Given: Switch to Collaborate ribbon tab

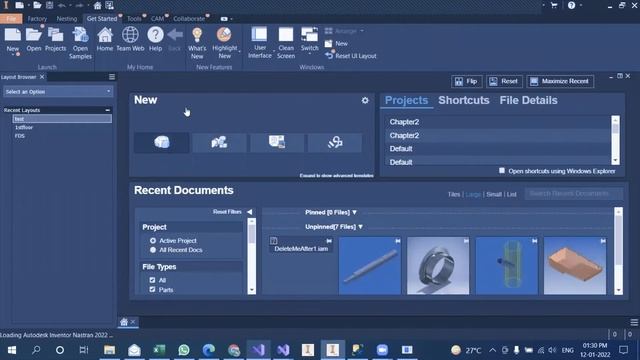Looking at the screenshot, I should [x=189, y=19].
